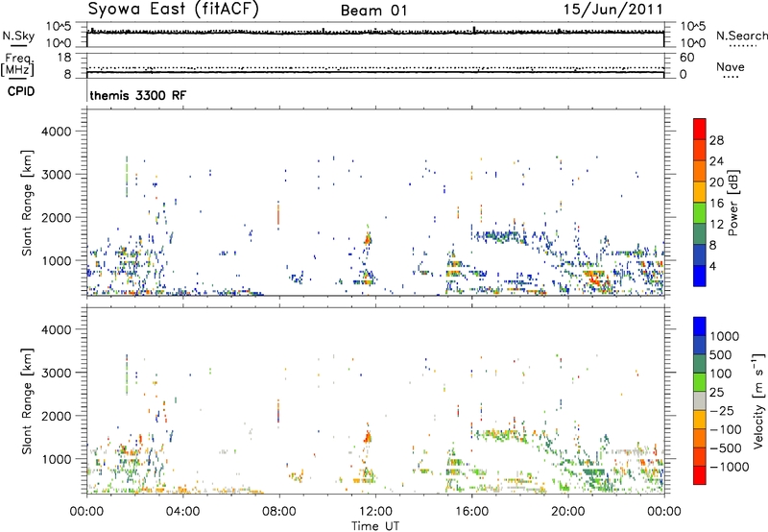The height and width of the screenshot is (532, 768).
Task: Select the "N.Sky" legend label
Action: [18, 36]
